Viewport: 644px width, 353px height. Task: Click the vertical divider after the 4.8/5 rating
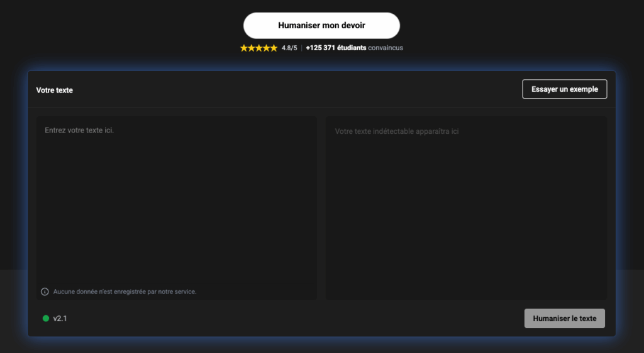[x=302, y=48]
